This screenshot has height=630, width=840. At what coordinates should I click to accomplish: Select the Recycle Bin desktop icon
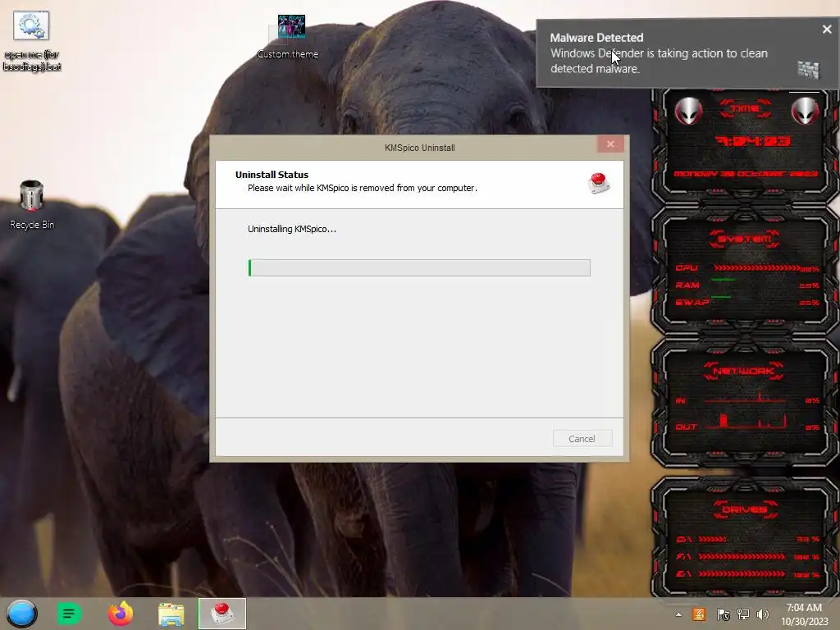tap(32, 204)
